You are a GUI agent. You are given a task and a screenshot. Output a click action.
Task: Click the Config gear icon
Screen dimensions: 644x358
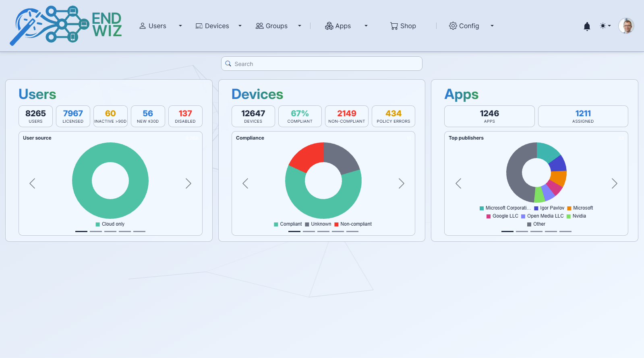pyautogui.click(x=453, y=26)
